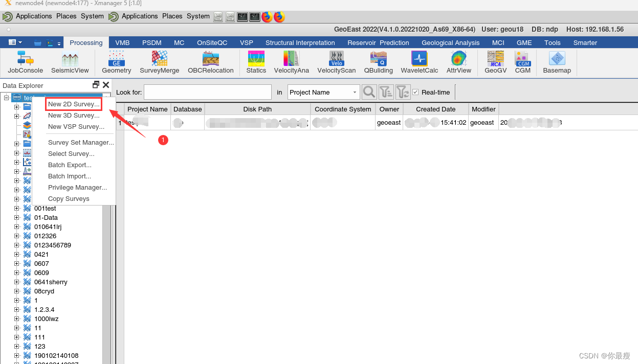Open the Basemap tool
Image resolution: width=638 pixels, height=364 pixels.
557,62
